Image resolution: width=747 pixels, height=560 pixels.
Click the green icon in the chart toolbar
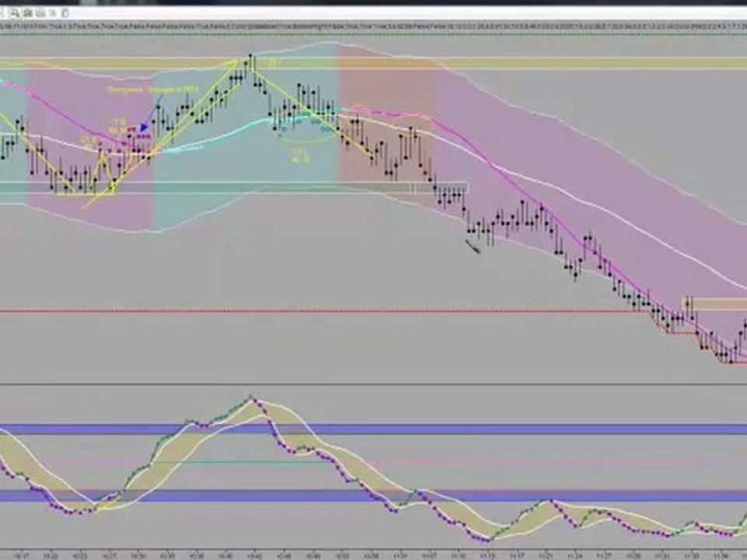[x=28, y=13]
